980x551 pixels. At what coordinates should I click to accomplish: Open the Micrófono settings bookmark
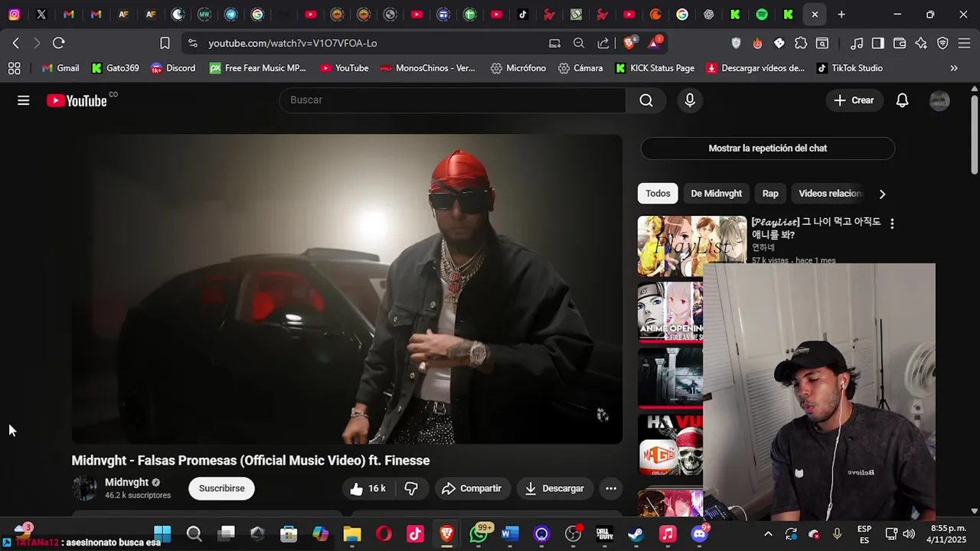click(518, 68)
